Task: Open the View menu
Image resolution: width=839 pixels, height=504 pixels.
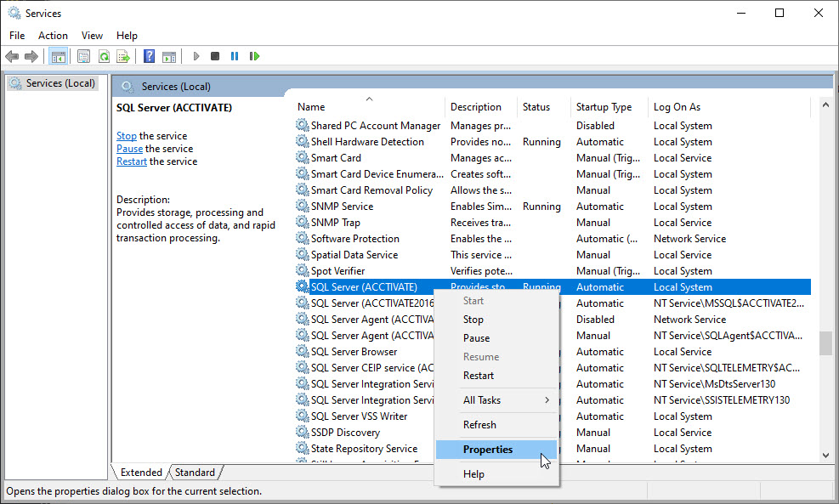Action: tap(92, 35)
